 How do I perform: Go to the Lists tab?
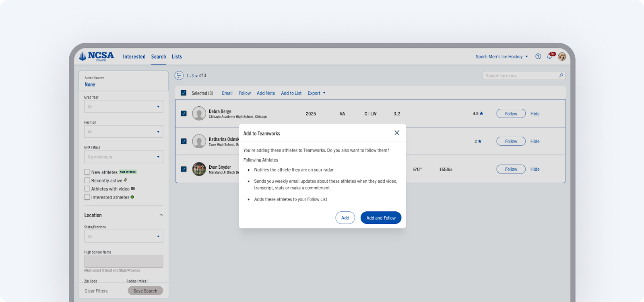177,57
